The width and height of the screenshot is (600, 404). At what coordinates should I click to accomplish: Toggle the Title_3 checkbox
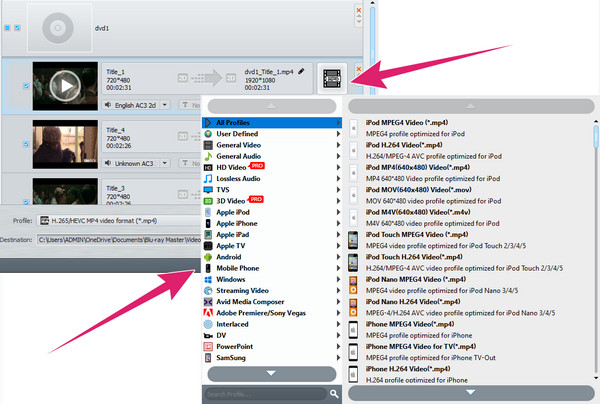pos(26,202)
